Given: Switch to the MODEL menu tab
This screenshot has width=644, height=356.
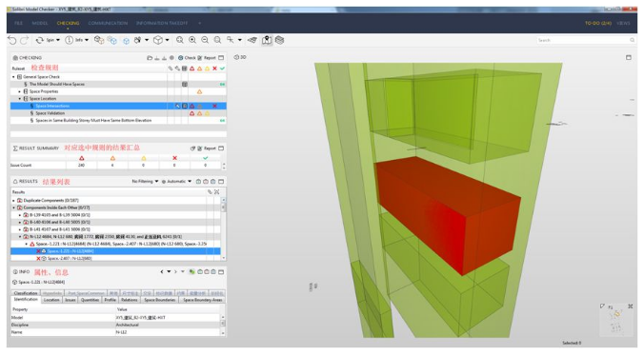Looking at the screenshot, I should tap(40, 24).
